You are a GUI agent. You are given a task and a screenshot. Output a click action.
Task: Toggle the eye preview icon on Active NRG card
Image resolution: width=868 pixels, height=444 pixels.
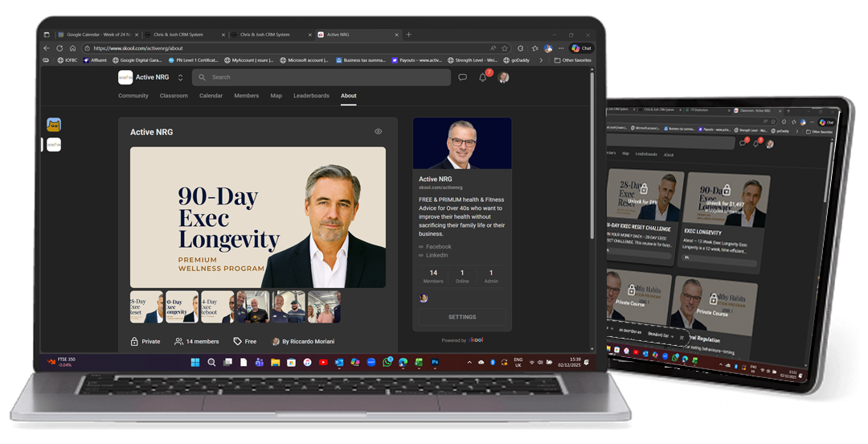[378, 131]
